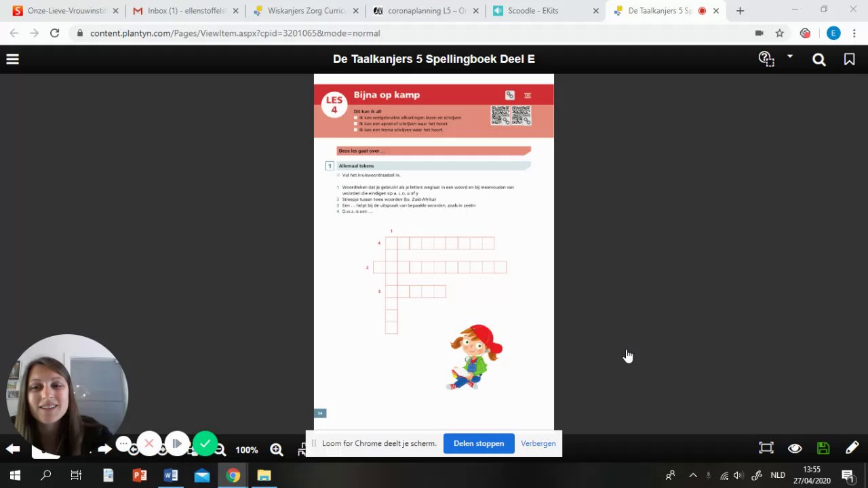Open Task View on taskbar

coord(76,475)
